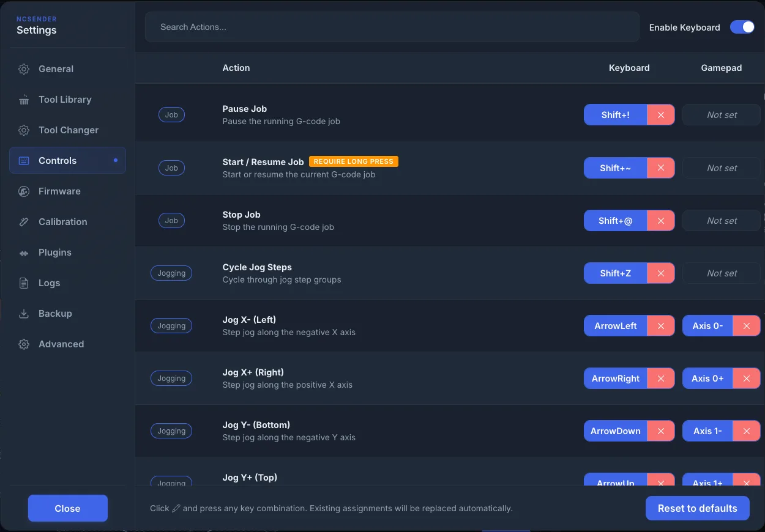Click the Advanced gear icon
The height and width of the screenshot is (532, 765).
point(24,344)
